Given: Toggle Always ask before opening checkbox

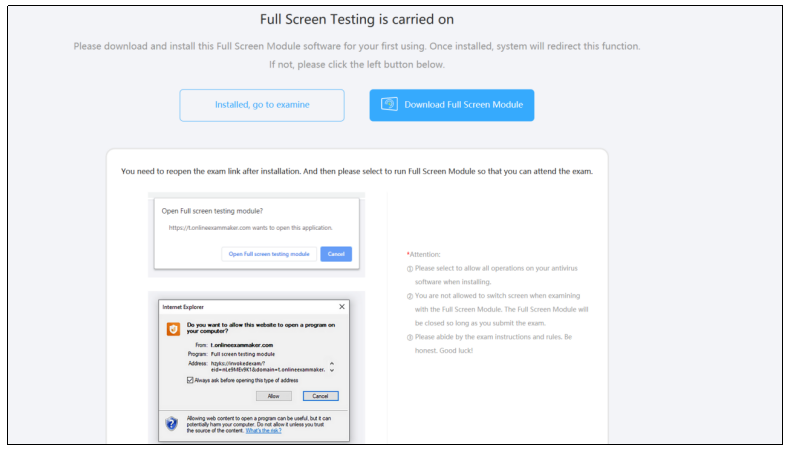Looking at the screenshot, I should click(x=190, y=380).
